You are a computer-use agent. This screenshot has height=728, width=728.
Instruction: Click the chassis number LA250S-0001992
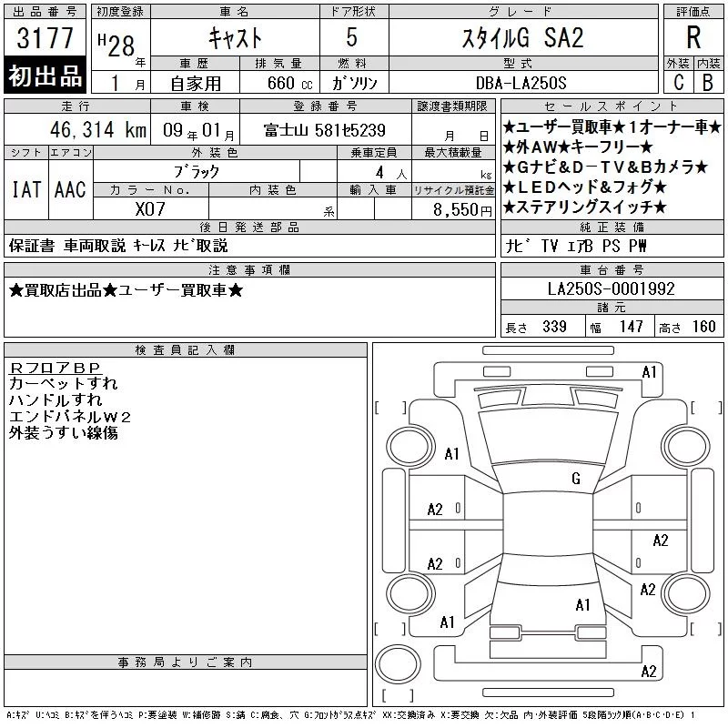tap(611, 288)
